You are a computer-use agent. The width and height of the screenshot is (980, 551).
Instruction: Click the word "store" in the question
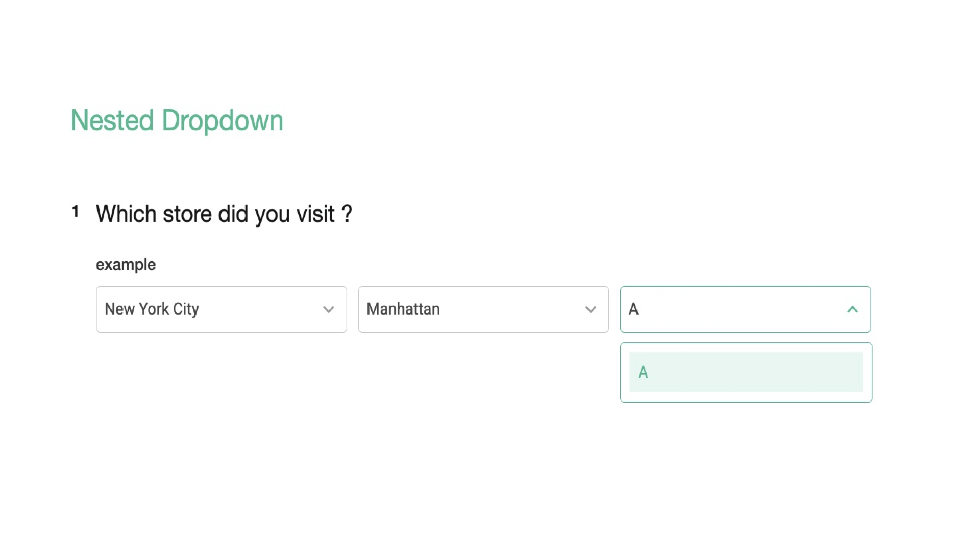pyautogui.click(x=187, y=214)
